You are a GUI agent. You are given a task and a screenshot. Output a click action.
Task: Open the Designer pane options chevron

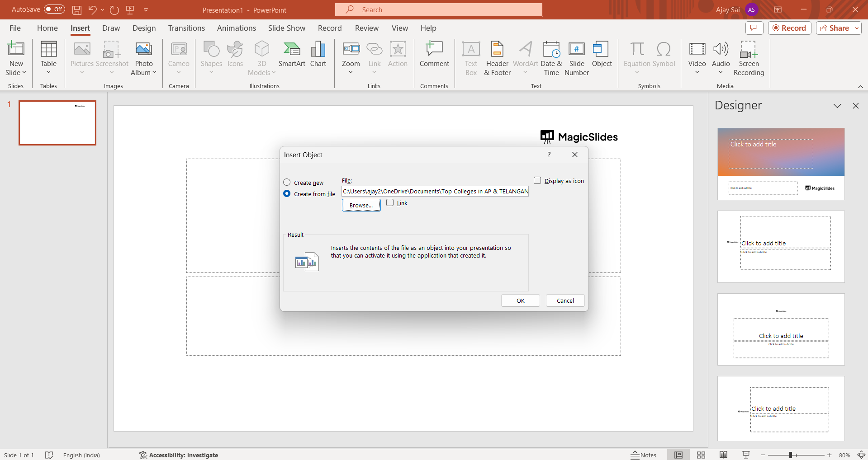coord(837,106)
